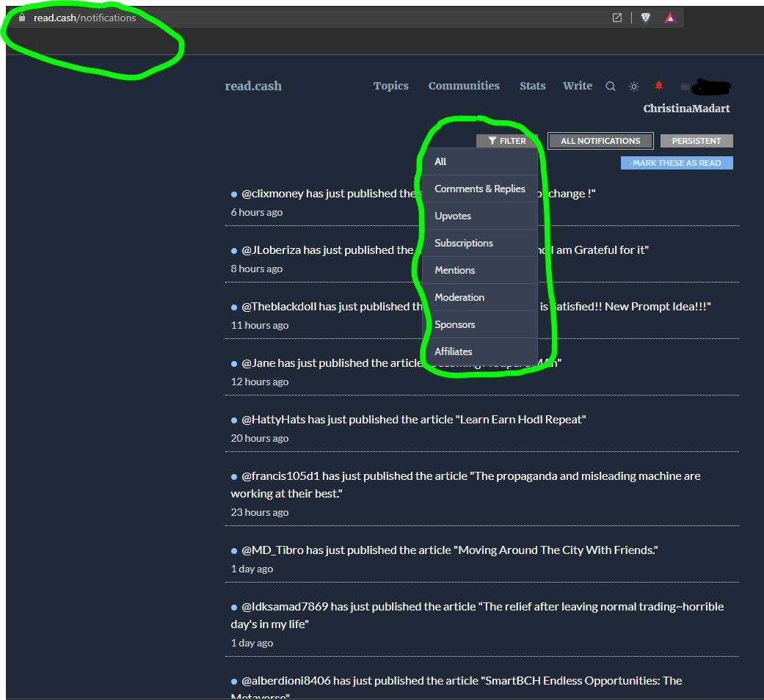The image size is (764, 700).
Task: Open the red notification bell
Action: point(659,85)
